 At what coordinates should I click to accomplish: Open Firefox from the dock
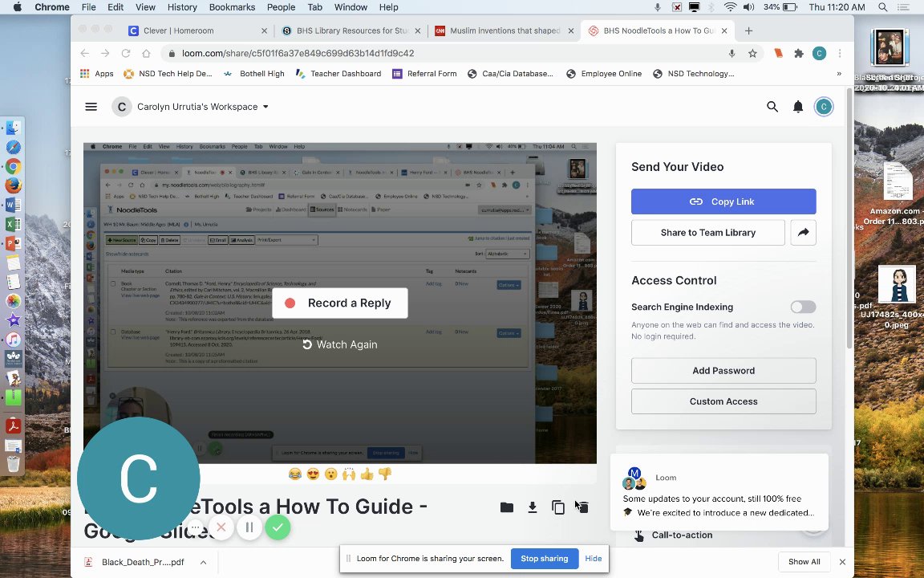point(13,185)
